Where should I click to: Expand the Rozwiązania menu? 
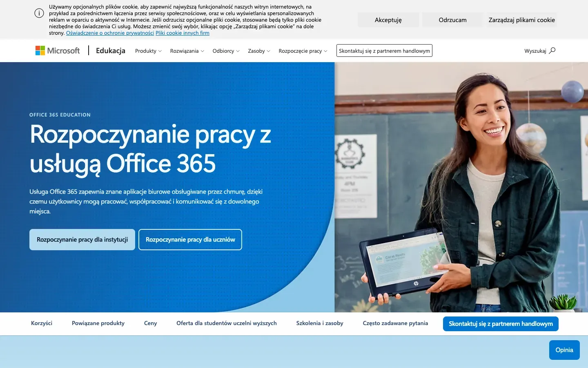tap(187, 51)
